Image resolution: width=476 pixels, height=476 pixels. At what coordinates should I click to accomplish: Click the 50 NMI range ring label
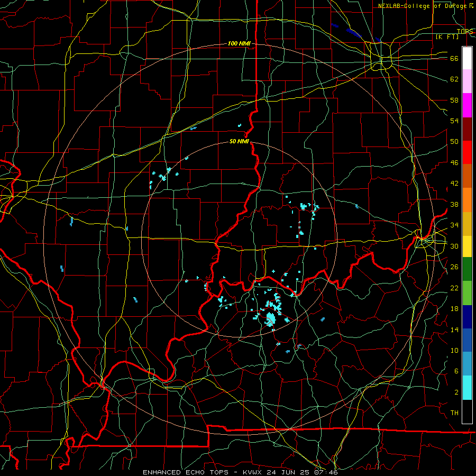click(239, 141)
